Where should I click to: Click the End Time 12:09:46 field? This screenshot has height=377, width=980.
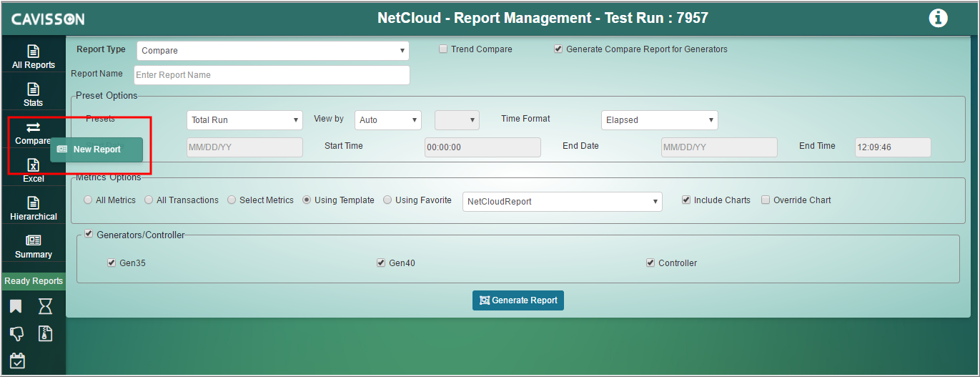coord(893,147)
